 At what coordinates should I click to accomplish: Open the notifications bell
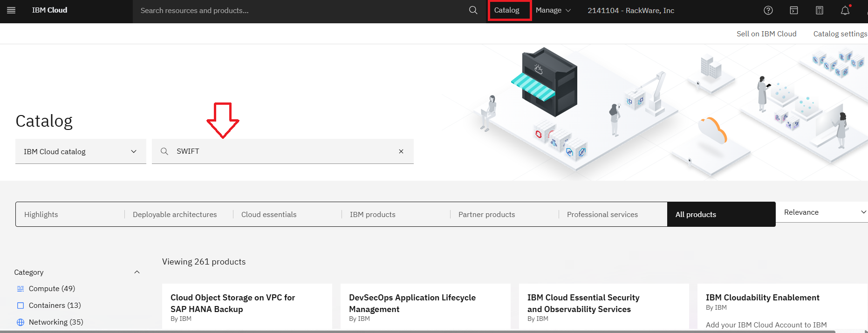point(845,10)
